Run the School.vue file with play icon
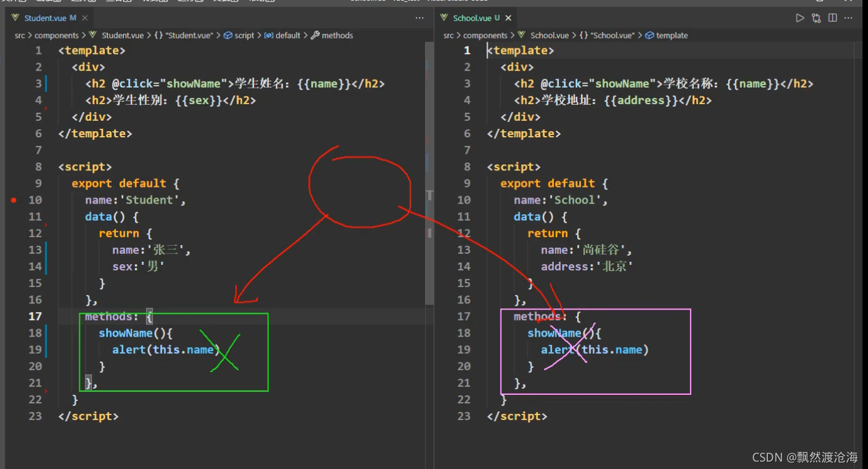Screen dimensions: 868x469 coord(800,18)
